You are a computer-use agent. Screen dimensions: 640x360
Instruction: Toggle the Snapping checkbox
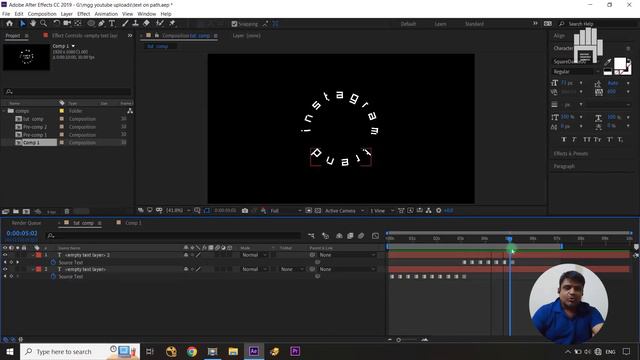coord(234,24)
